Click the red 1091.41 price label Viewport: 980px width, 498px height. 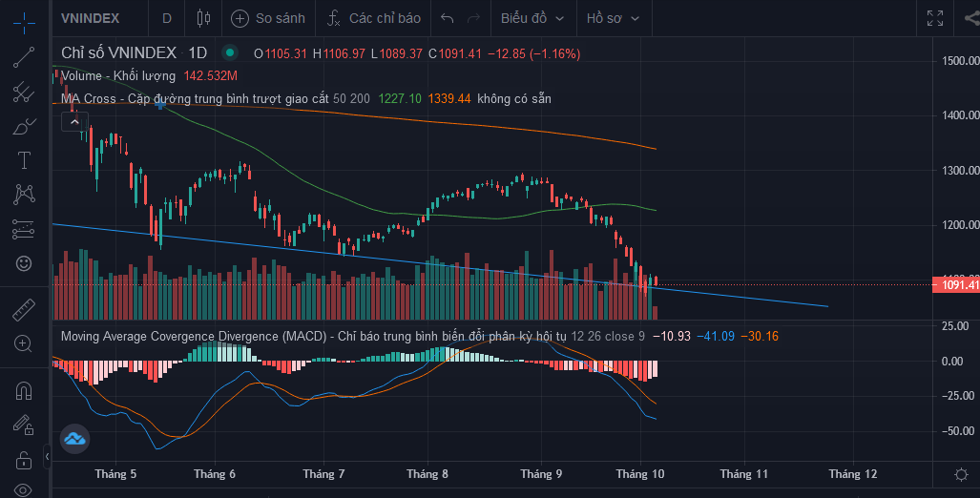[957, 285]
